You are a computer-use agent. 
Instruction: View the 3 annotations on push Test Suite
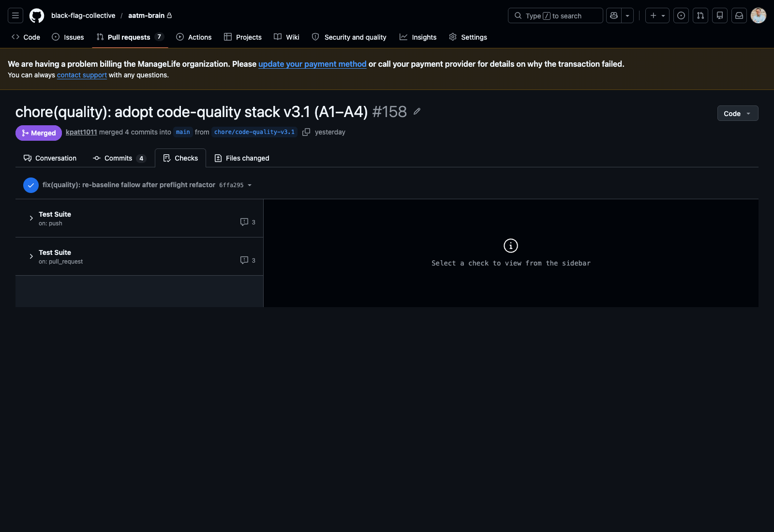point(247,222)
